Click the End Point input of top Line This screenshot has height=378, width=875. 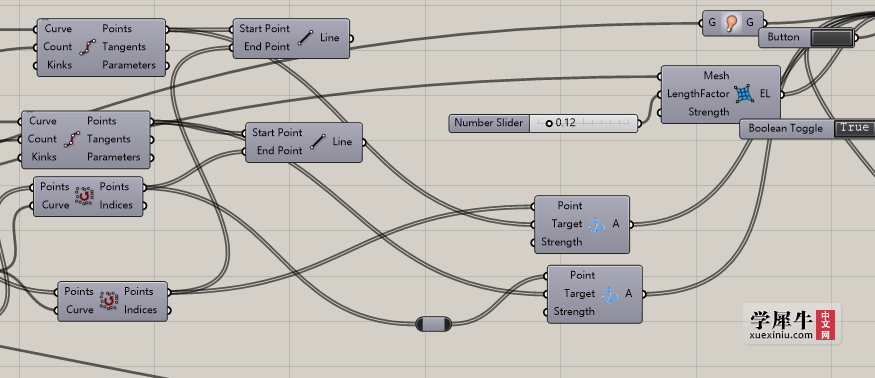coord(266,47)
